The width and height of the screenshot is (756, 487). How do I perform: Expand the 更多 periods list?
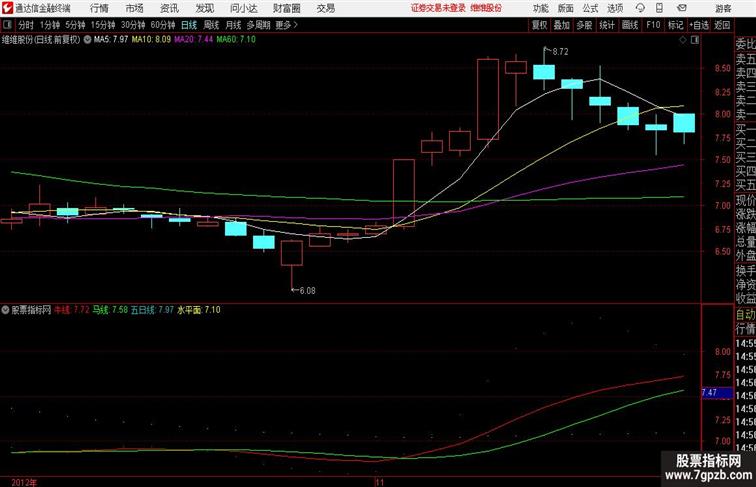(286, 25)
